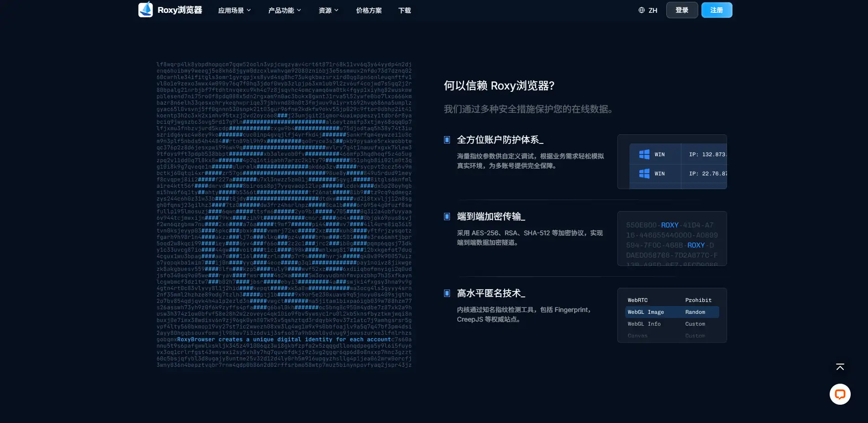Click the Prohibit value for WebRTC
This screenshot has width=868, height=423.
point(698,300)
